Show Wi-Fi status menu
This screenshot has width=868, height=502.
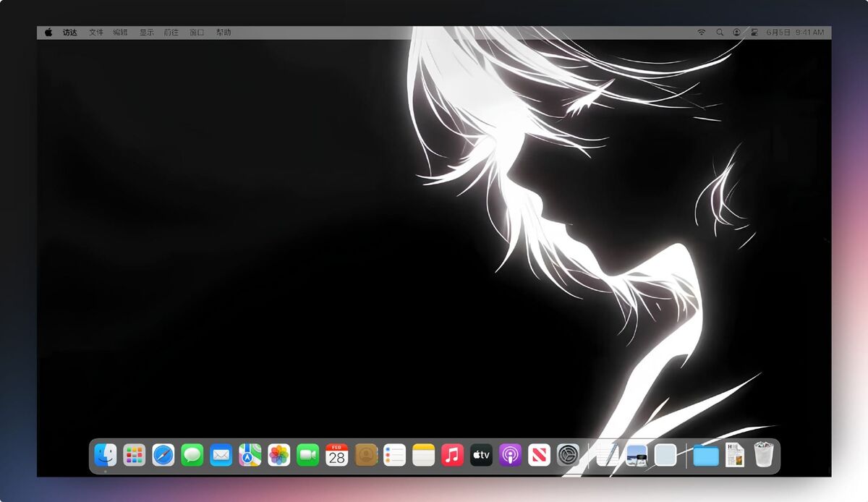tap(701, 33)
